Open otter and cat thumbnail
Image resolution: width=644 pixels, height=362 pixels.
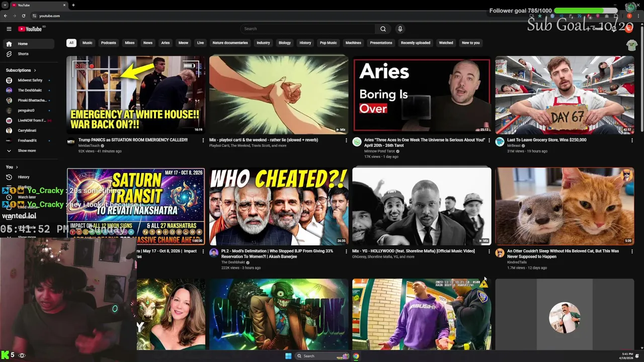click(565, 206)
